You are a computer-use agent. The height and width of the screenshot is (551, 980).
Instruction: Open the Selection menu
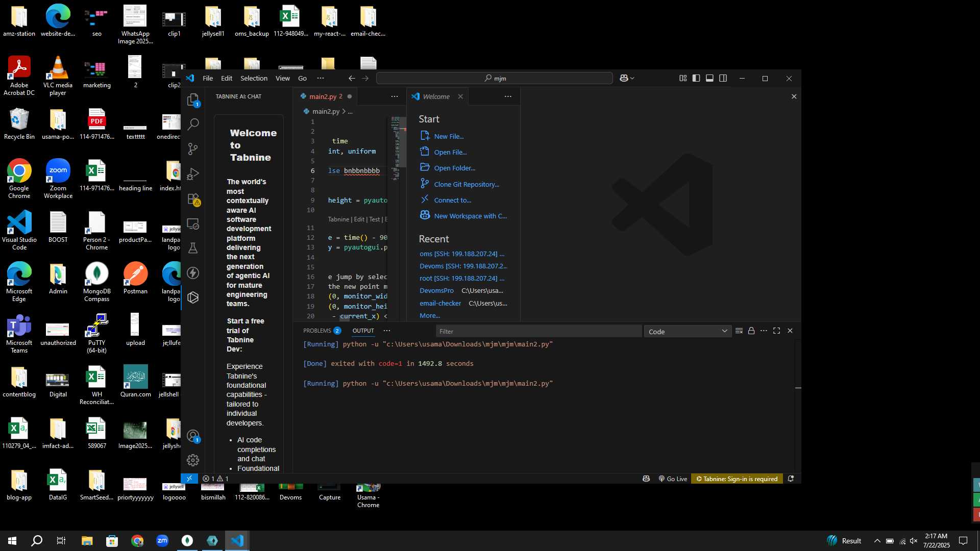(x=254, y=78)
